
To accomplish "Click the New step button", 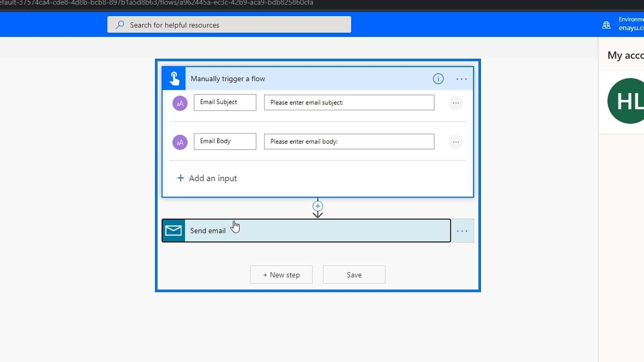I will tap(281, 275).
